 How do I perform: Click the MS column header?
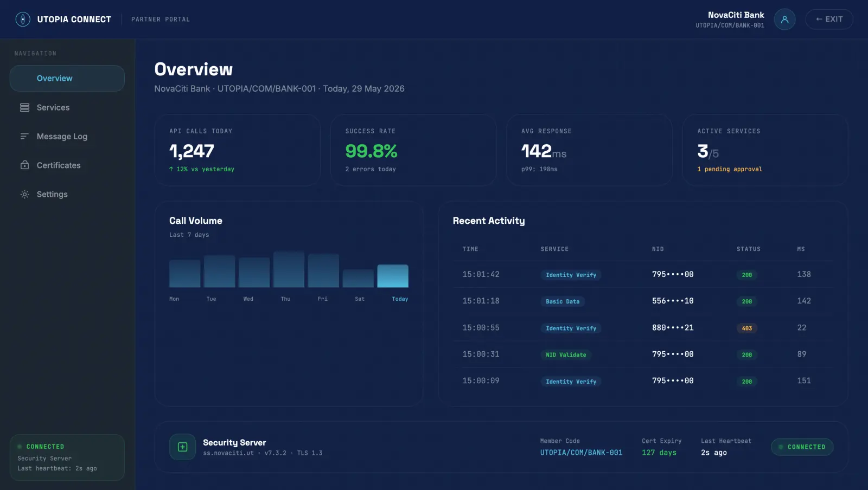[x=801, y=249]
